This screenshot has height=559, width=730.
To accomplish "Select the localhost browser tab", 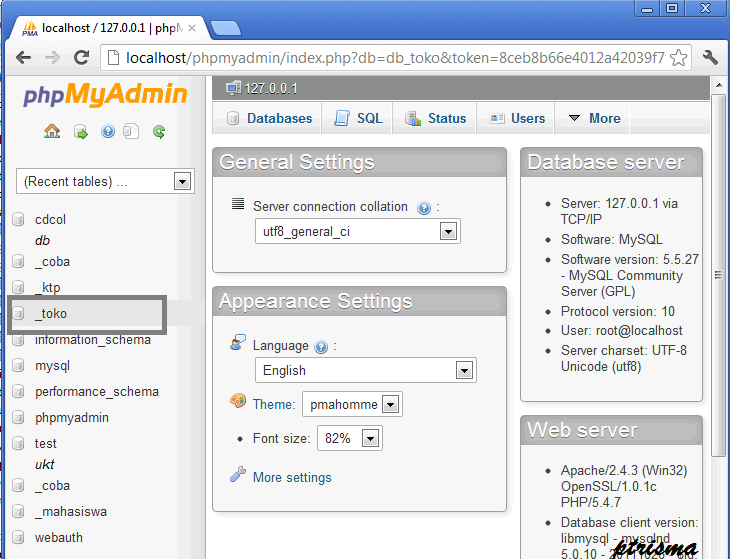I will coord(109,28).
